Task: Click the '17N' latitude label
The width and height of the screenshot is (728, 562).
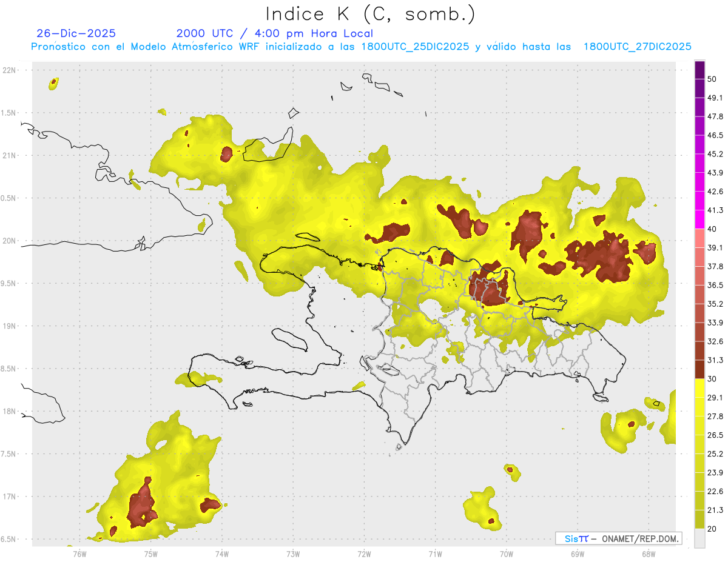Action: [x=10, y=497]
